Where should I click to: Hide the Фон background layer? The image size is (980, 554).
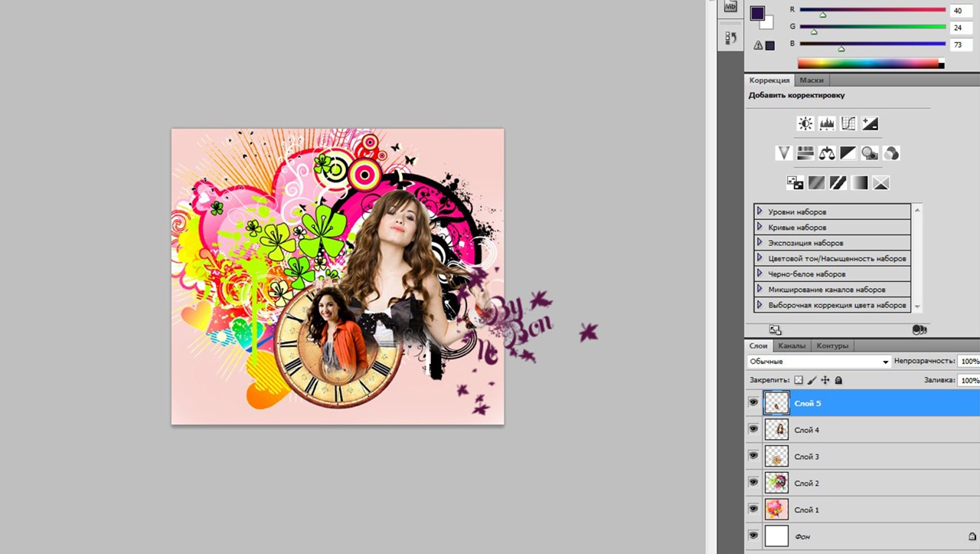point(753,535)
